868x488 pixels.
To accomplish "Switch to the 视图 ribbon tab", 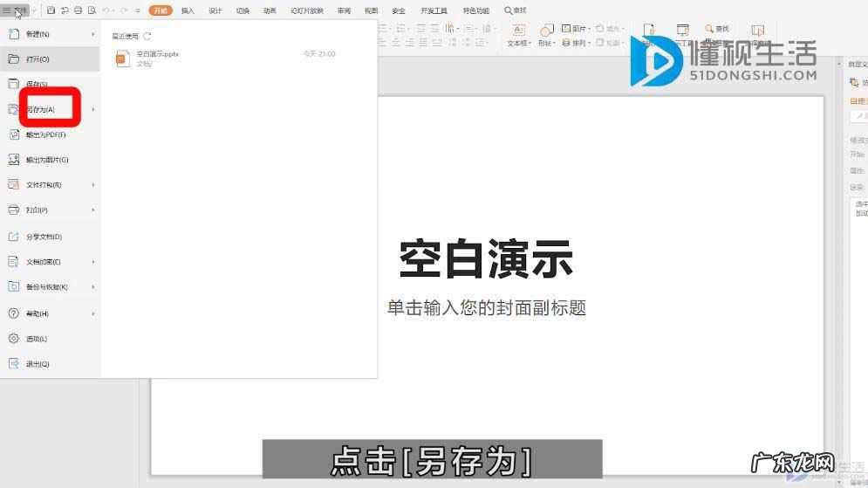I will (x=372, y=10).
